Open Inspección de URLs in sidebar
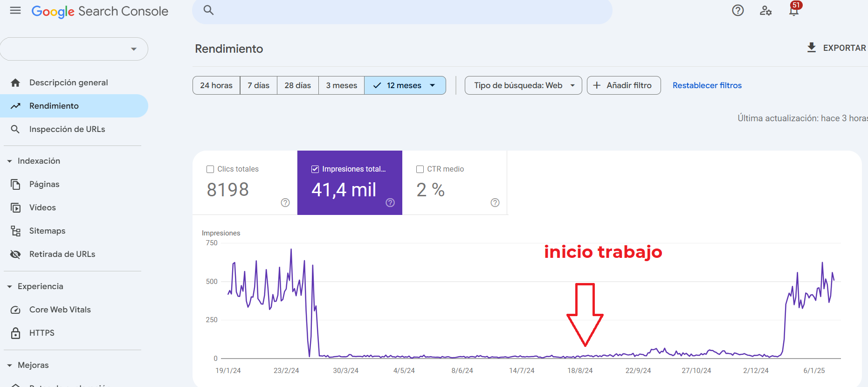This screenshot has width=868, height=387. [74, 129]
